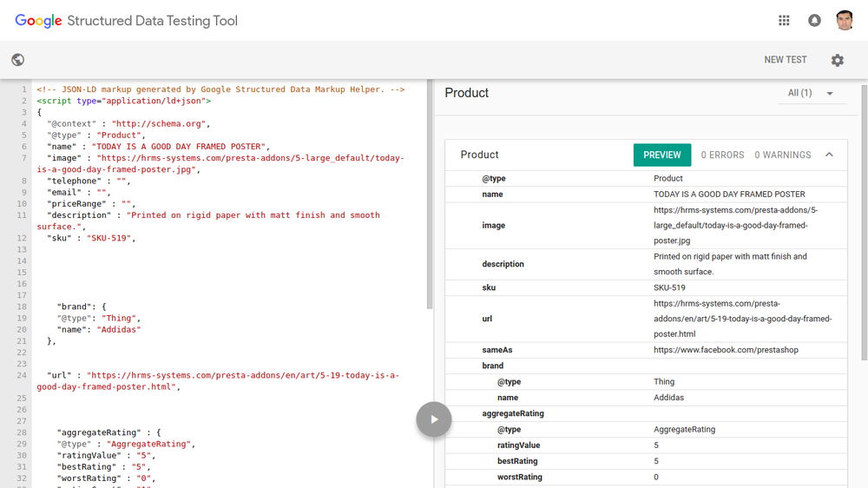Click the results panel vertical scrollbar

click(865, 222)
